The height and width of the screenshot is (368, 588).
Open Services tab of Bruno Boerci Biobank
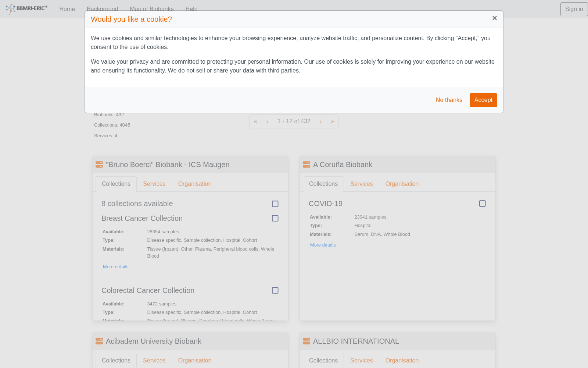tap(154, 184)
